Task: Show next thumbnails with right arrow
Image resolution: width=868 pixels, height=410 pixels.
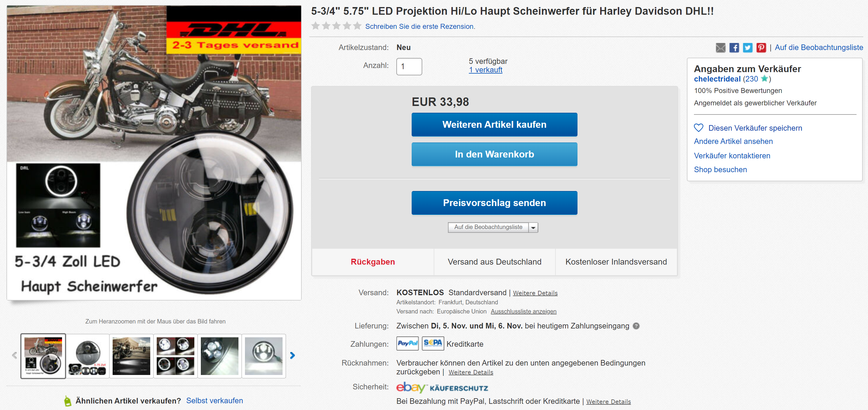Action: click(x=292, y=355)
